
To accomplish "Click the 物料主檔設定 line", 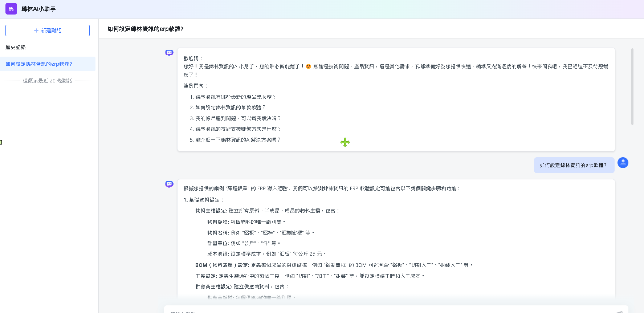I will point(268,211).
